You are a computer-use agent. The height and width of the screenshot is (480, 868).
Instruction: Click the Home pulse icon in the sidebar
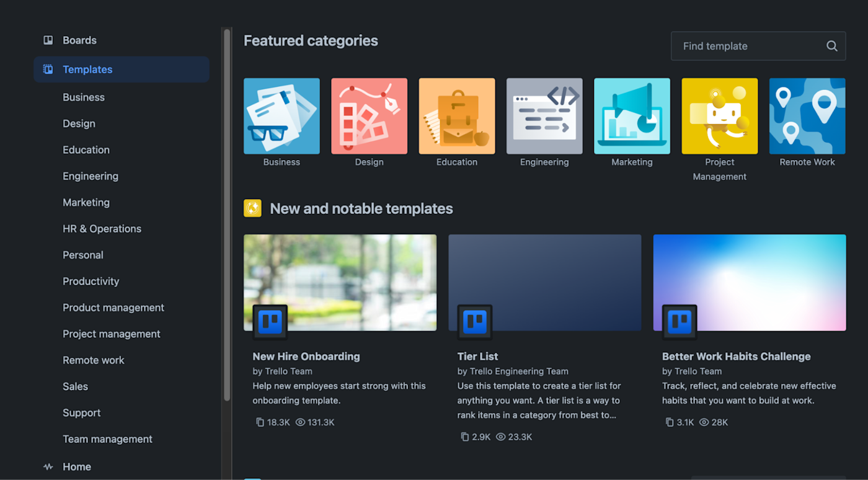[48, 467]
